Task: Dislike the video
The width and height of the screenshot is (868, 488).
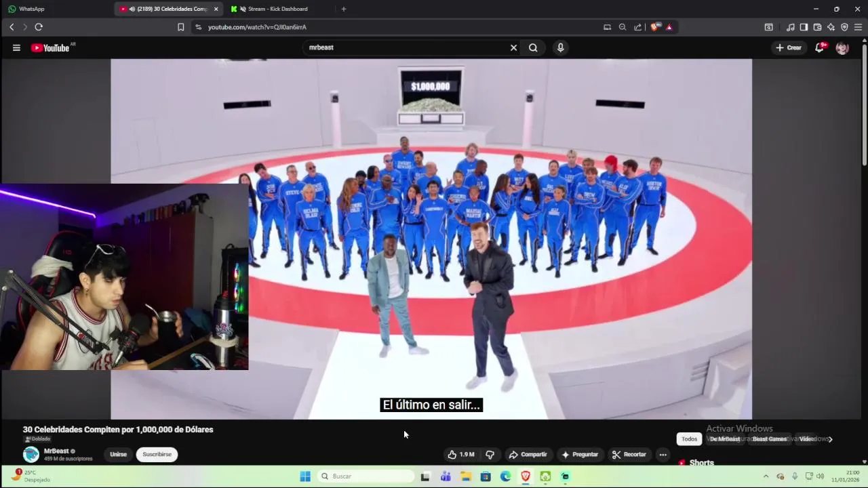Action: 490,454
